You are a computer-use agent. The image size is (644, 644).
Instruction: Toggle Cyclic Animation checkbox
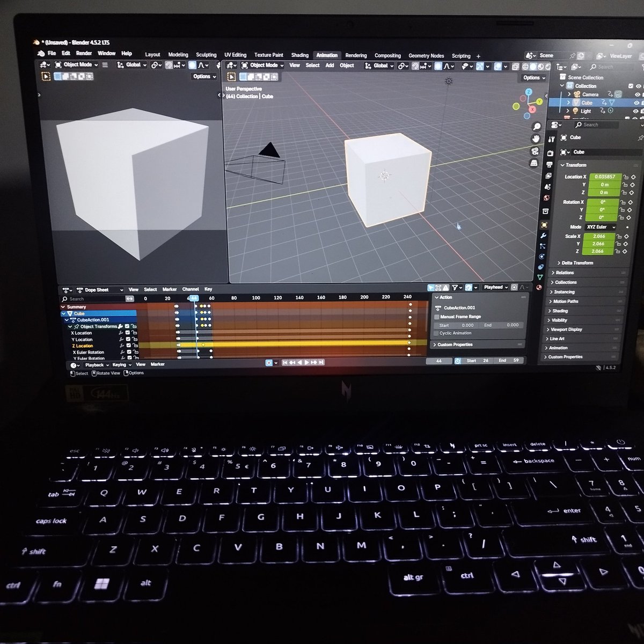[436, 333]
